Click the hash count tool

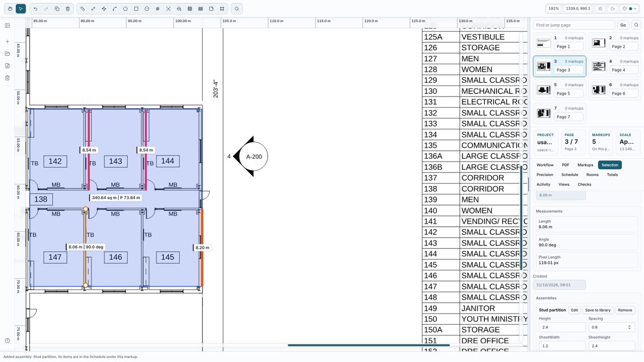pos(157,9)
